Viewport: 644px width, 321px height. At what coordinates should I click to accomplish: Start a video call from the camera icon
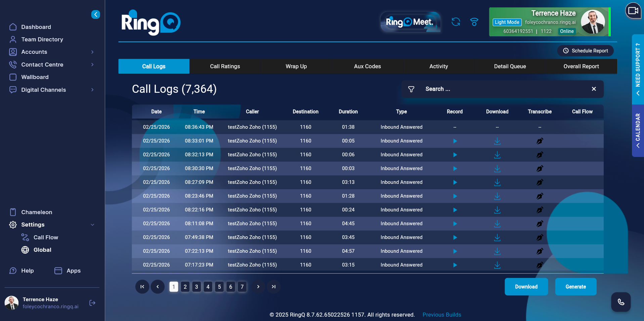click(633, 11)
